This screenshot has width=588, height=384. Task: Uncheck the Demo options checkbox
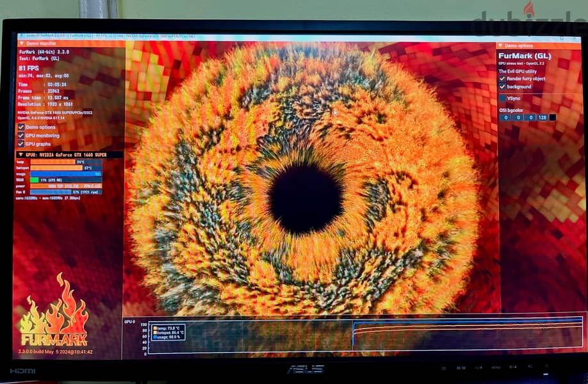click(x=21, y=127)
